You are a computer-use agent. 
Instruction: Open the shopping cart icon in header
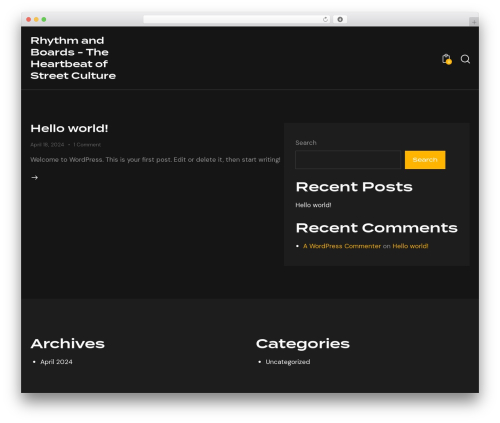pos(446,59)
